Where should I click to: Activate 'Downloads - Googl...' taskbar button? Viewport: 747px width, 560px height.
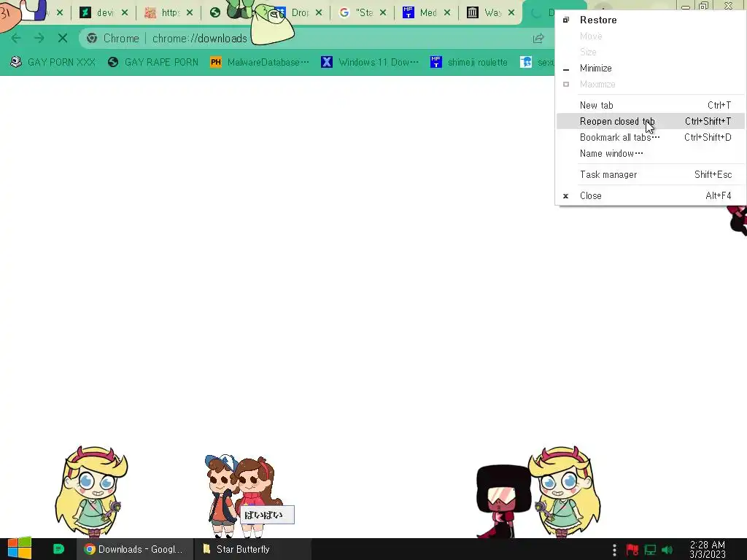pyautogui.click(x=135, y=549)
